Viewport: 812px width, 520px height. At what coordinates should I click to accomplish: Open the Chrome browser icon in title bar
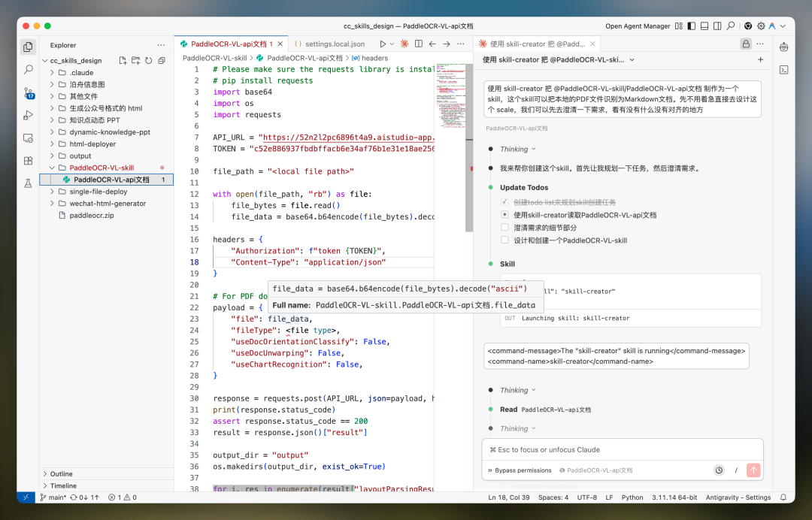[748, 26]
